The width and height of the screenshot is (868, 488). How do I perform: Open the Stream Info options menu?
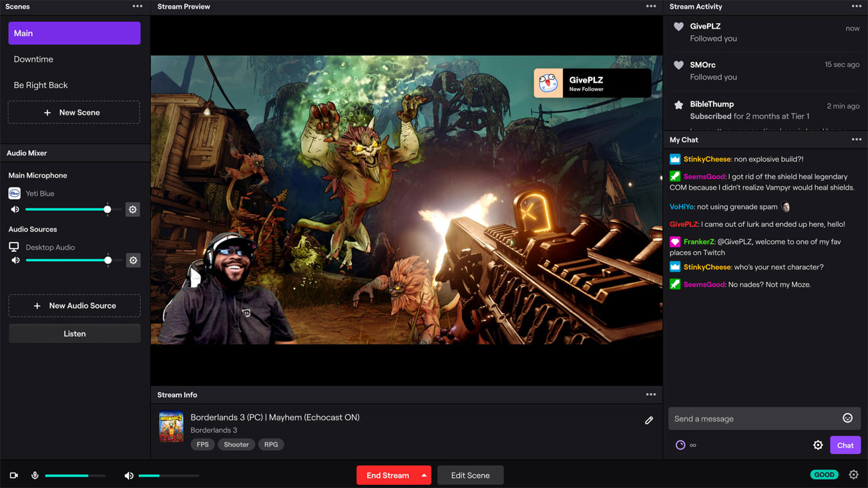[x=650, y=395]
